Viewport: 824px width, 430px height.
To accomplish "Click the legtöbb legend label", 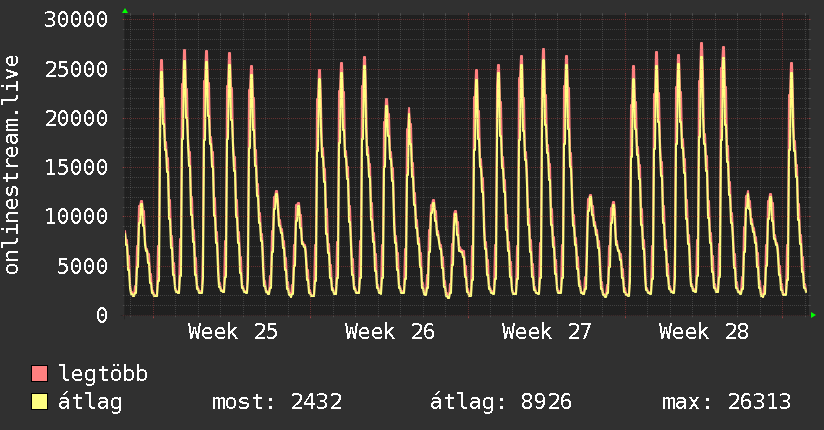I will click(x=103, y=373).
